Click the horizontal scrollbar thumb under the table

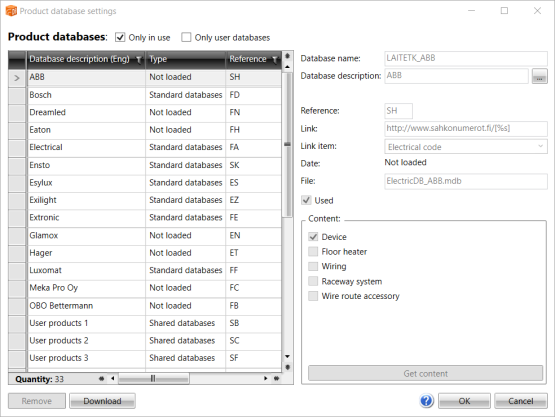pos(153,378)
